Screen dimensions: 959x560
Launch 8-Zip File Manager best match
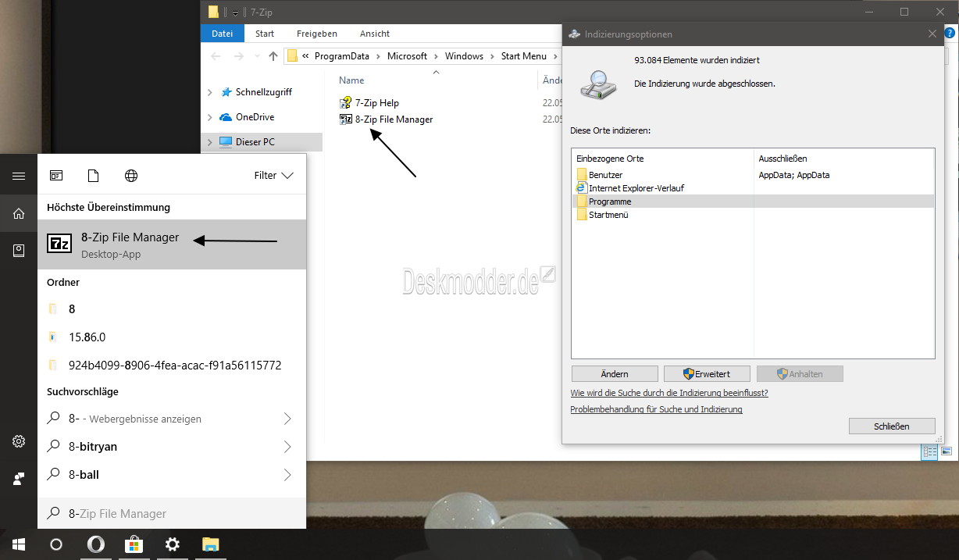point(172,244)
